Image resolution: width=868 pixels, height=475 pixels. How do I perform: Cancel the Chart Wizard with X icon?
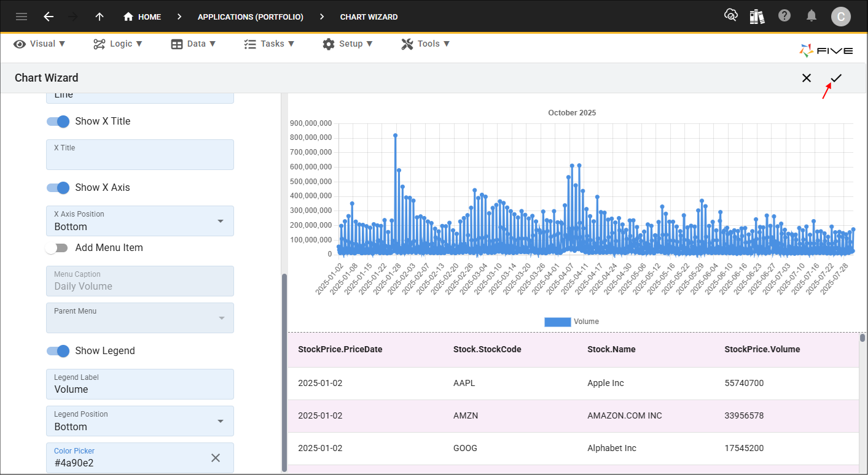807,78
